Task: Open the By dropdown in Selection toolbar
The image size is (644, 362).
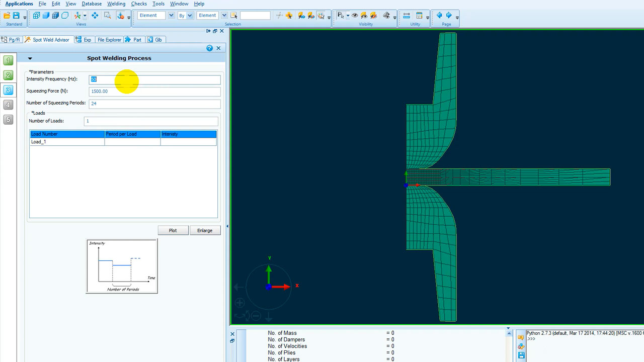Action: pyautogui.click(x=190, y=16)
